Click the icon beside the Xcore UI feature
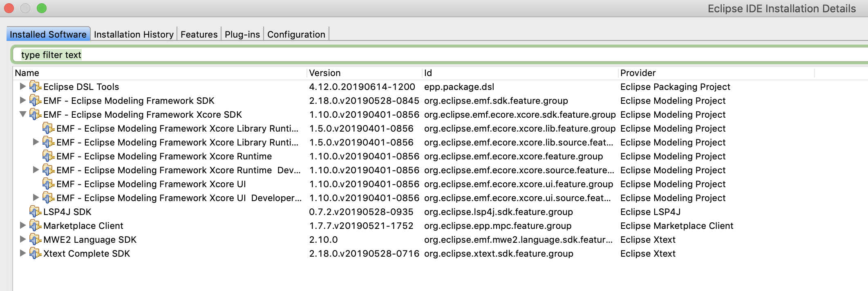The width and height of the screenshot is (868, 291). pos(49,184)
